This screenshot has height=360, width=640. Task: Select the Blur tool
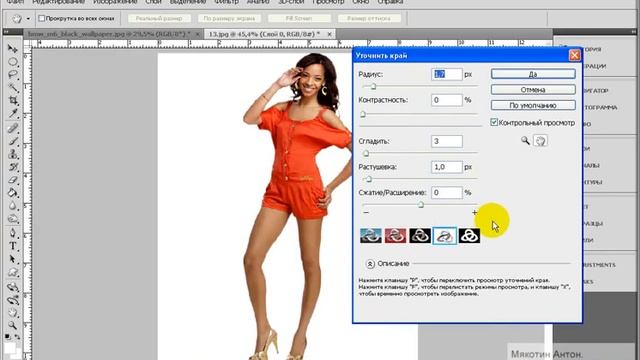point(13,206)
